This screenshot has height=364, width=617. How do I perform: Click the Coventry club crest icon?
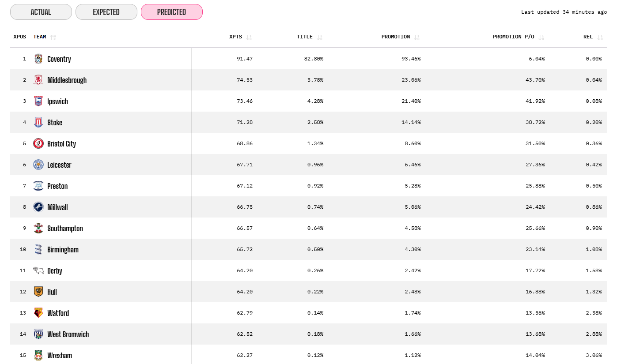tap(38, 59)
